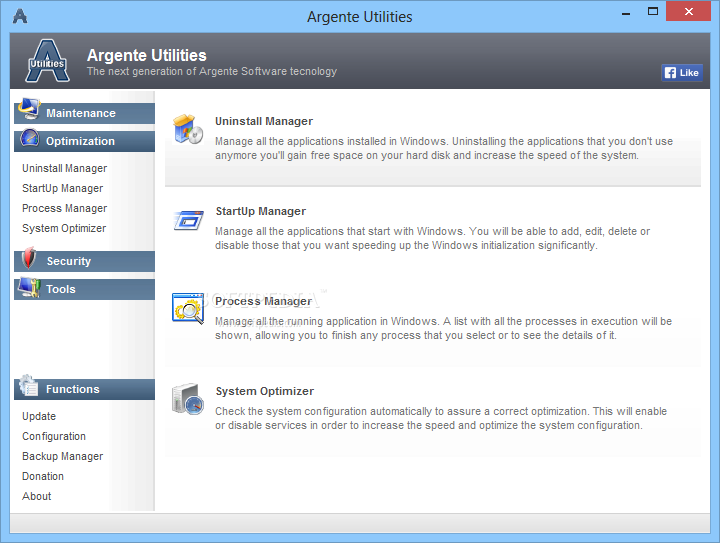Click the Maintenance computer icon
Viewport: 720px width, 543px height.
pos(29,109)
